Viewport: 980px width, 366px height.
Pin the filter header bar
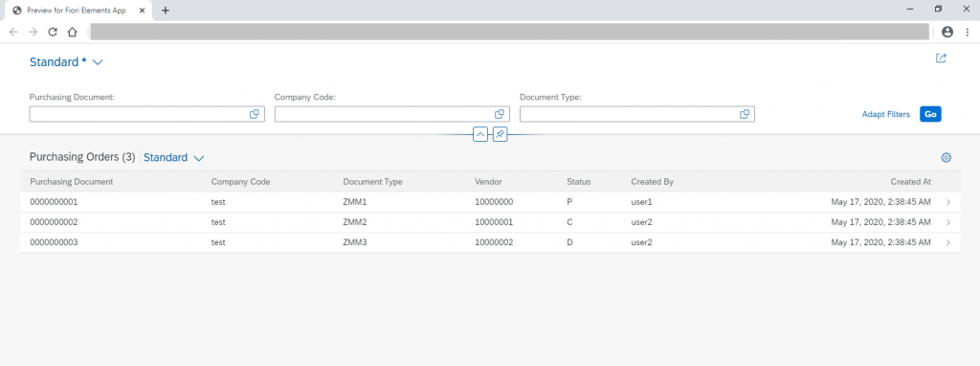point(500,134)
